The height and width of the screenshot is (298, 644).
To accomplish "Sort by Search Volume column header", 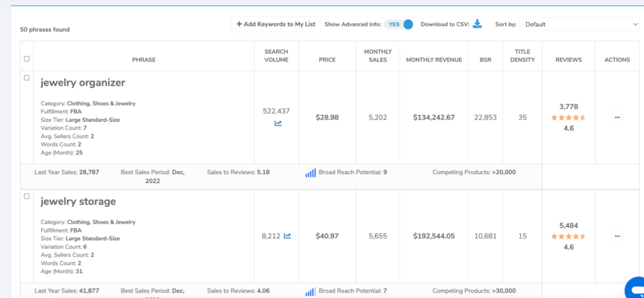I will tap(276, 56).
